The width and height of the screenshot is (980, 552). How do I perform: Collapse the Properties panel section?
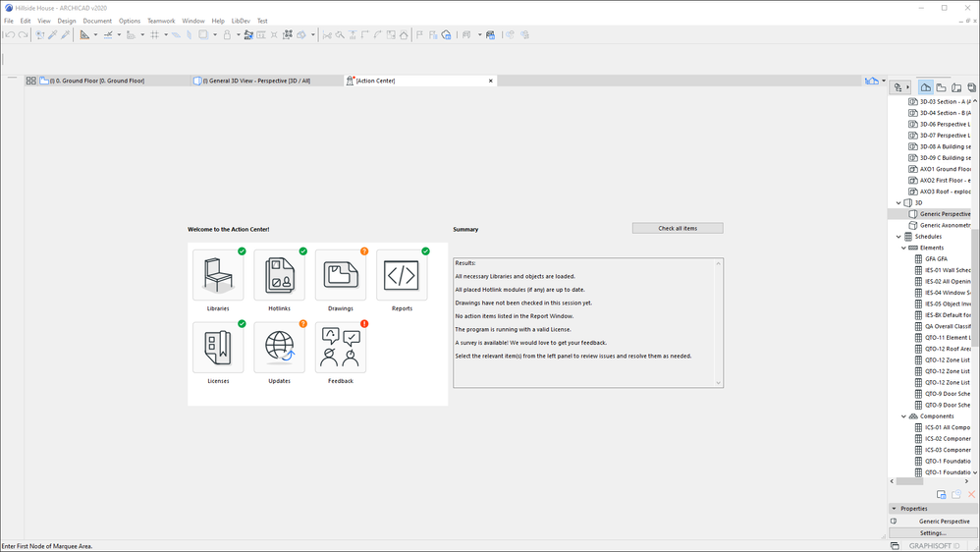[x=894, y=509]
